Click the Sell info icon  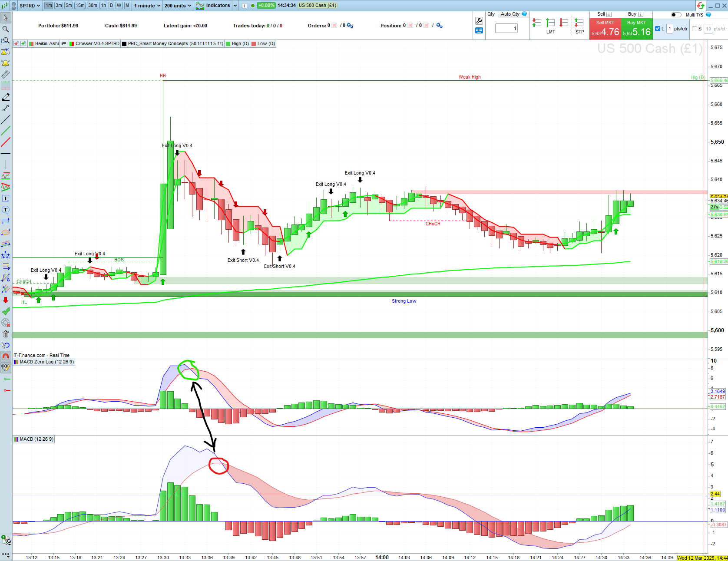click(x=609, y=14)
